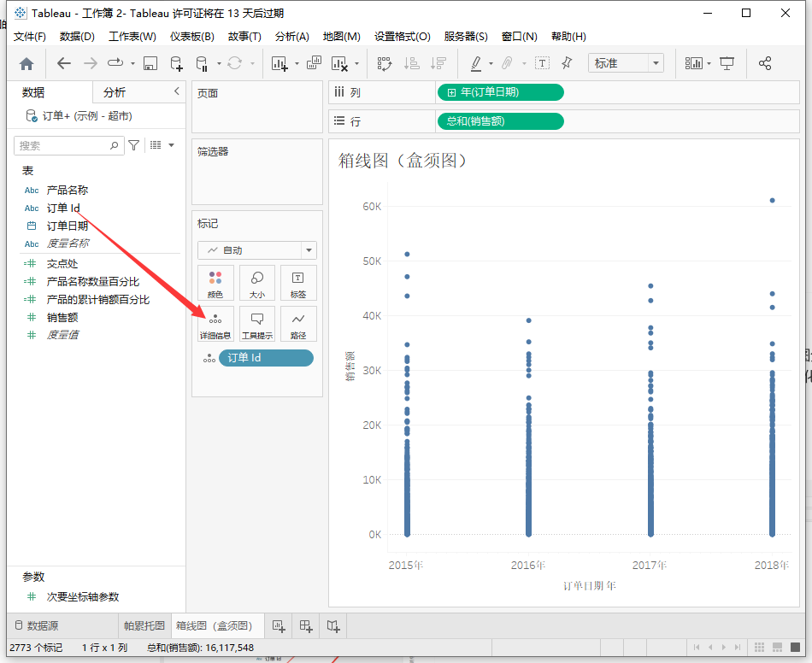The height and width of the screenshot is (663, 812).
Task: Open the Show Me cards icon
Action: pos(694,64)
